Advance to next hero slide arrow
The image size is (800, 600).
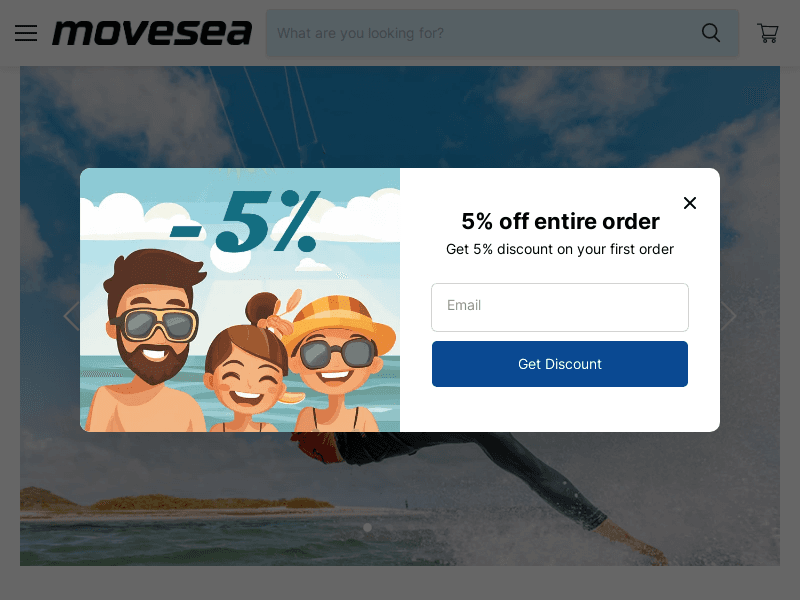(728, 316)
